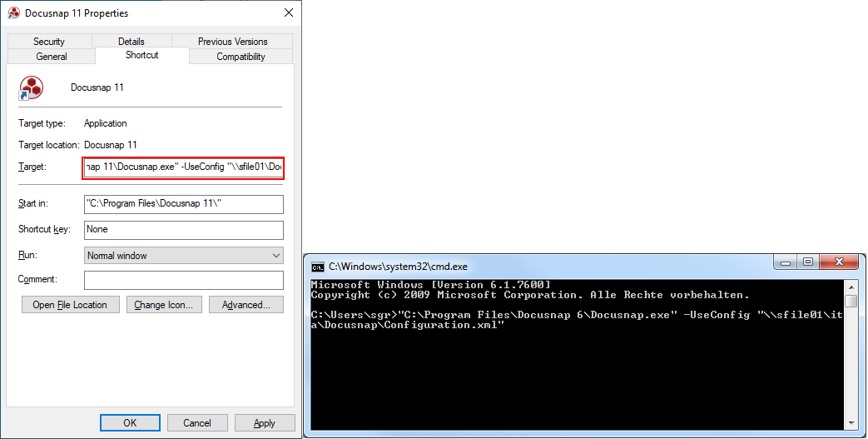
Task: Click the Copyright 2009 Microsoft line
Action: 530,295
